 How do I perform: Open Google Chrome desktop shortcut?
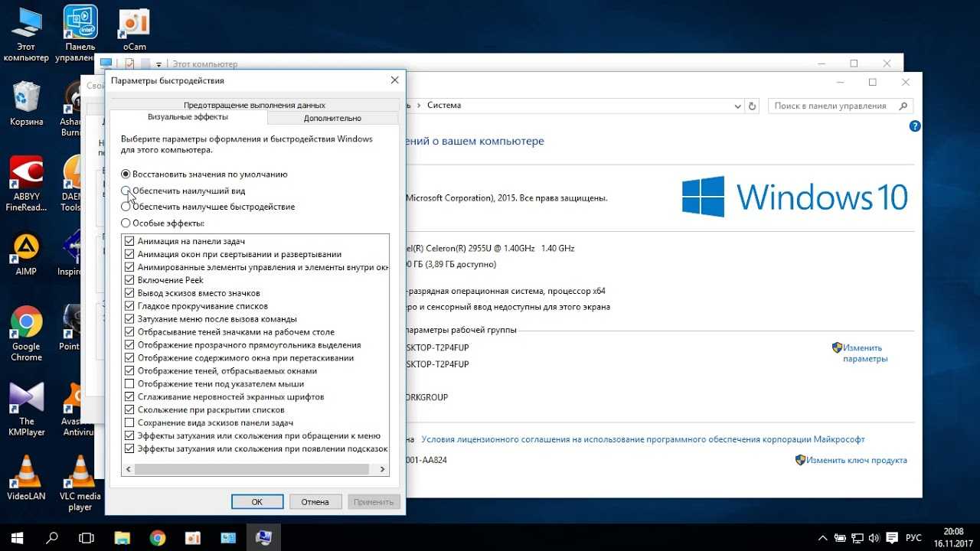(26, 334)
